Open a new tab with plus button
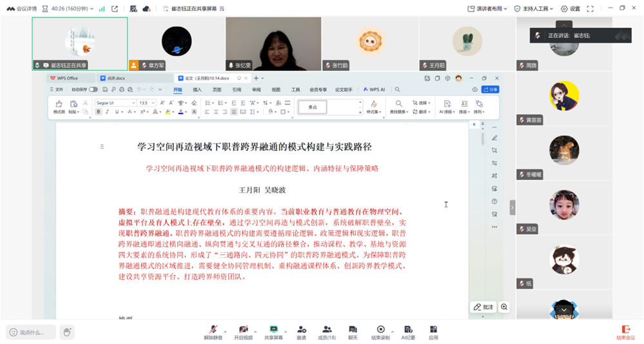The width and height of the screenshot is (644, 344). click(256, 78)
